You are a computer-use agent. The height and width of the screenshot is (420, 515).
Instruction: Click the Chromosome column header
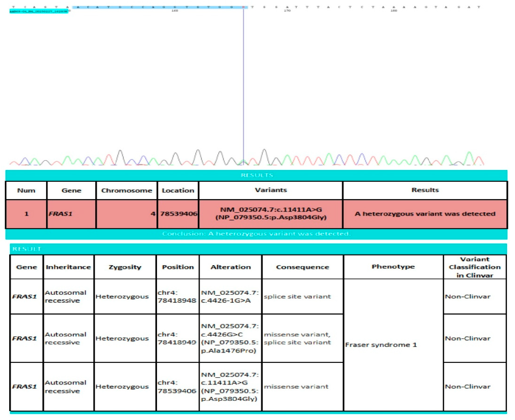point(127,190)
